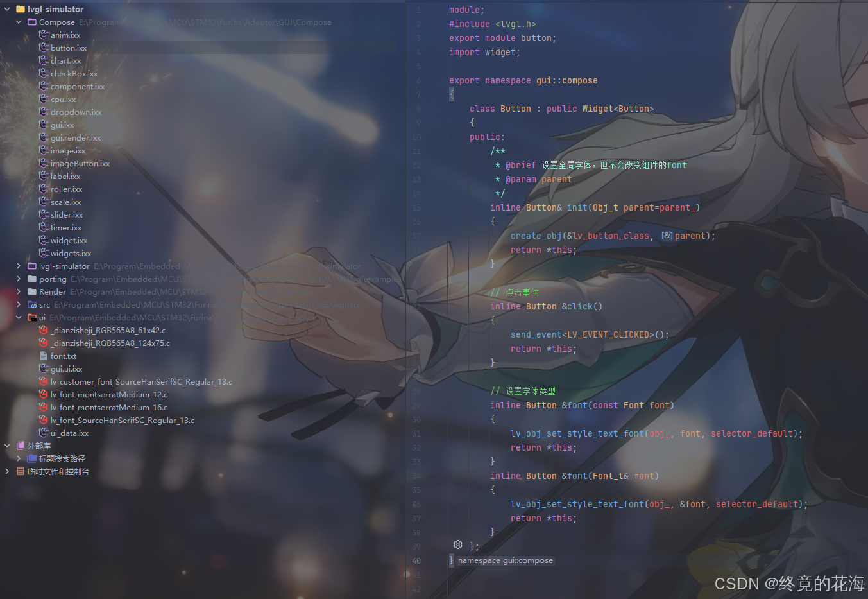868x599 pixels.
Task: Click the _dianzisheji_RGB565A8_124x75.c file icon
Action: pos(44,343)
